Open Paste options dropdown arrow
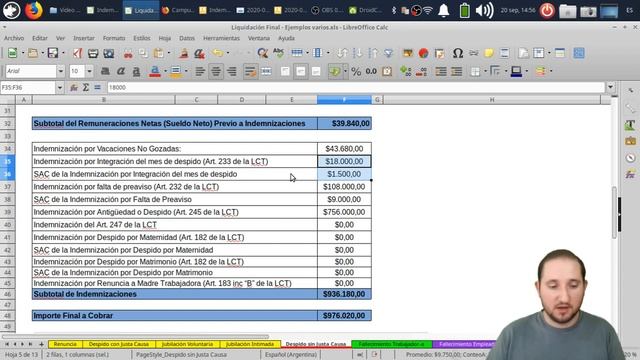This screenshot has width=640, height=360. 169,53
